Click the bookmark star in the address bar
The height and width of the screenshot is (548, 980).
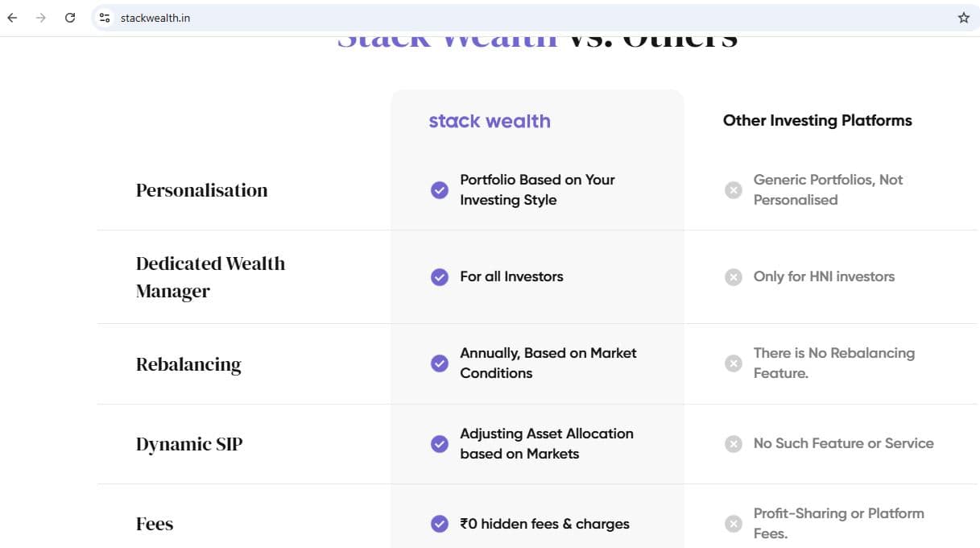click(x=963, y=17)
